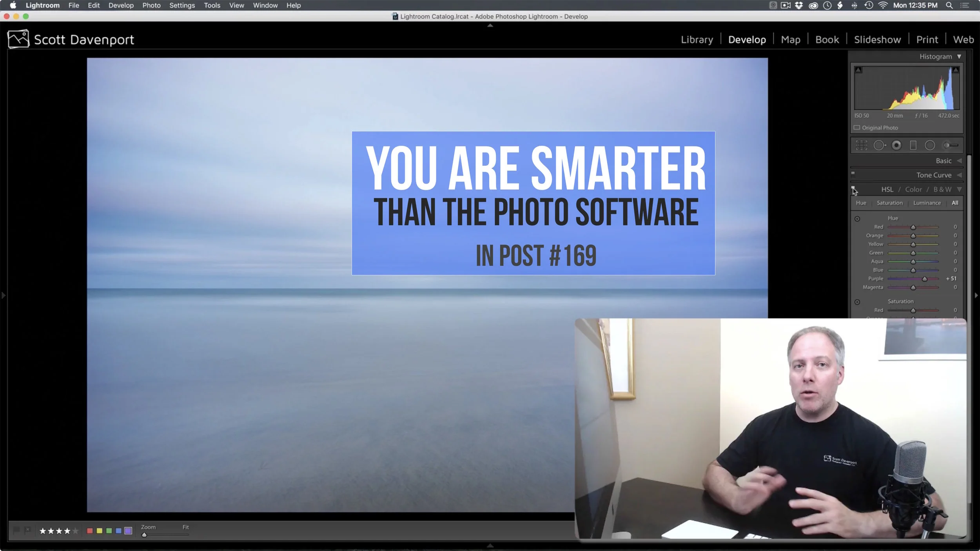
Task: Enable the Original Photo checkbox
Action: click(x=857, y=128)
